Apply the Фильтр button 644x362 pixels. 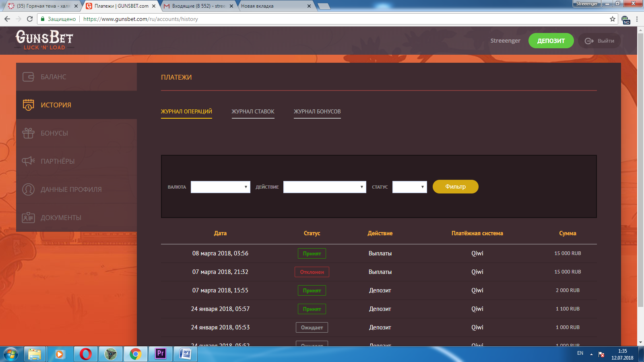point(456,187)
